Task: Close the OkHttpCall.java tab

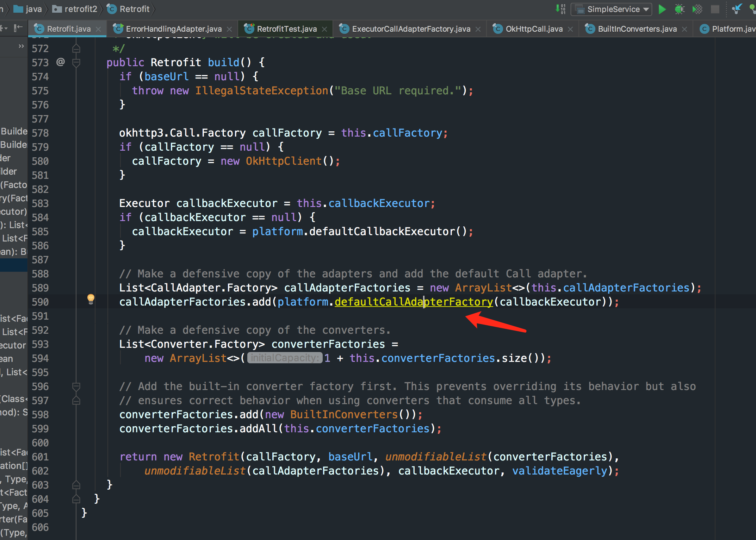Action: click(x=570, y=29)
